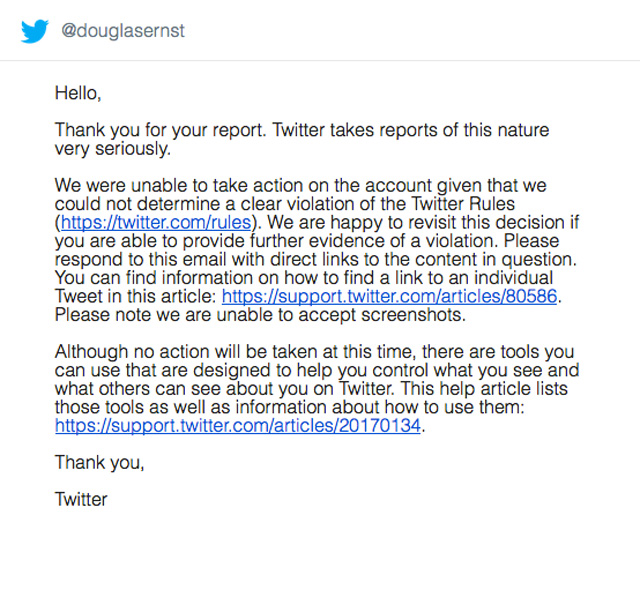This screenshot has width=640, height=590.
Task: Open the support article 80586 link
Action: tap(390, 296)
